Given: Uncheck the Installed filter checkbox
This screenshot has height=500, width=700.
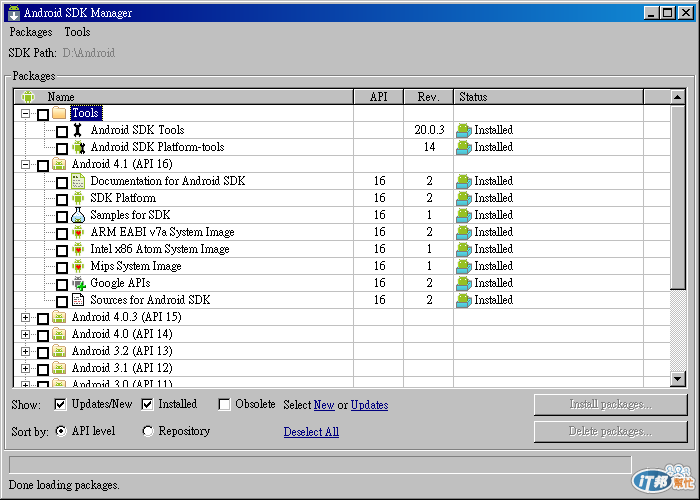Looking at the screenshot, I should point(147,404).
